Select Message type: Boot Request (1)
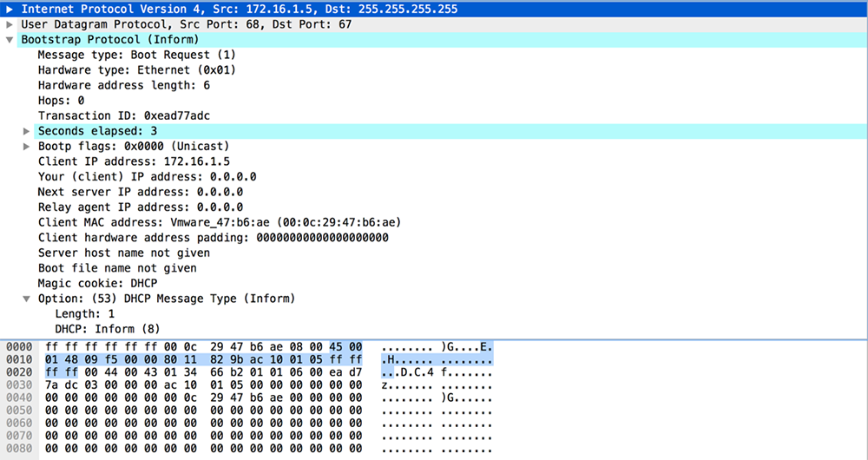Viewport: 868px width, 460px height. coord(137,55)
